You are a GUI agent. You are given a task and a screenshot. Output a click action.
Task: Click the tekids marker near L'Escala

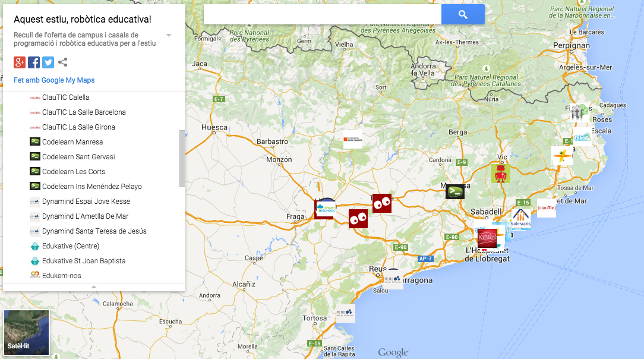tap(582, 137)
